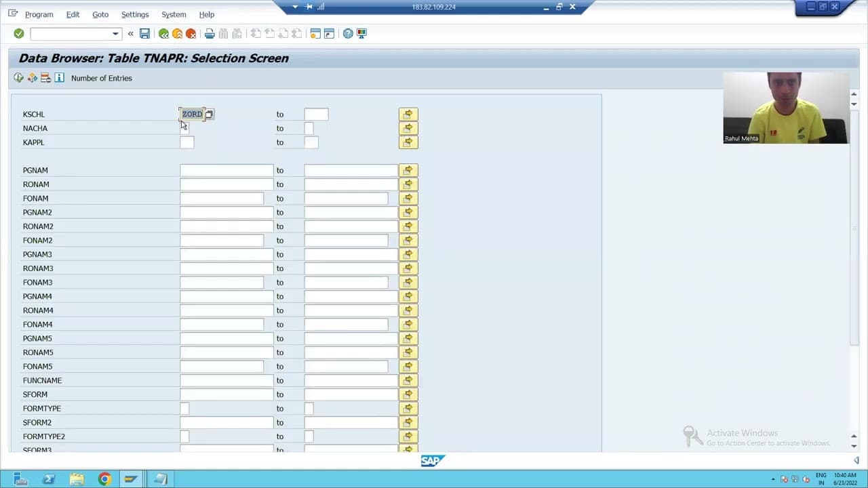Click the Generate Shortcut icon
The height and width of the screenshot is (488, 868).
tap(329, 33)
